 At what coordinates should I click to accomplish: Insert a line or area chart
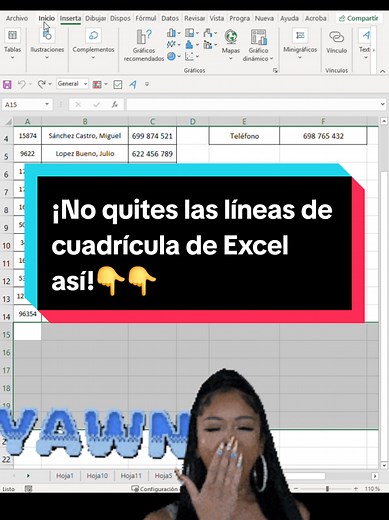click(173, 44)
